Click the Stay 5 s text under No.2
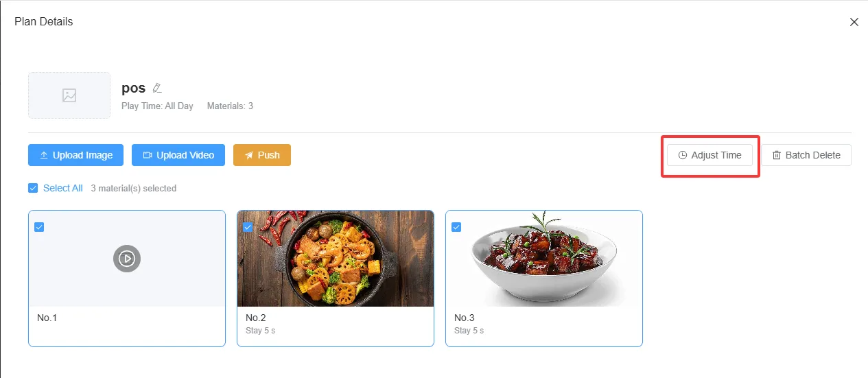The image size is (868, 378). [x=260, y=331]
